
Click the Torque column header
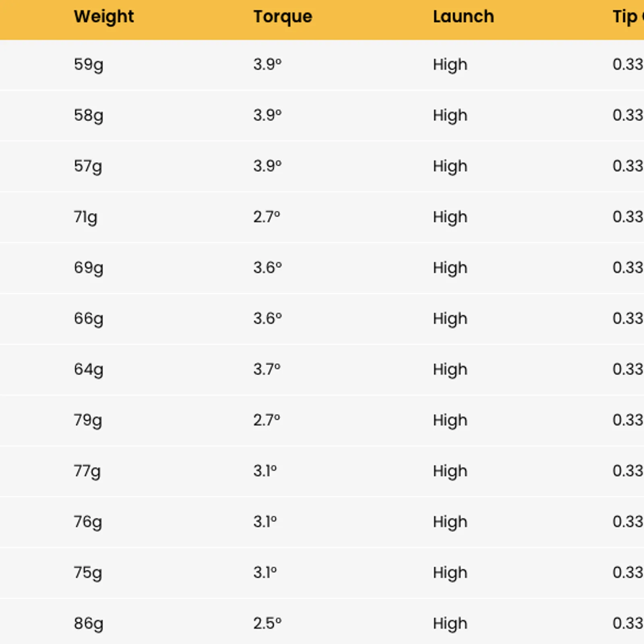[x=283, y=17]
